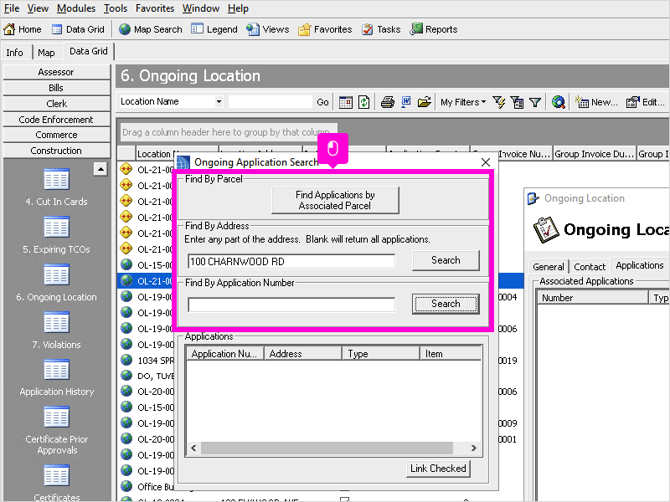Click the filter with table icon
670x502 pixels.
[517, 102]
